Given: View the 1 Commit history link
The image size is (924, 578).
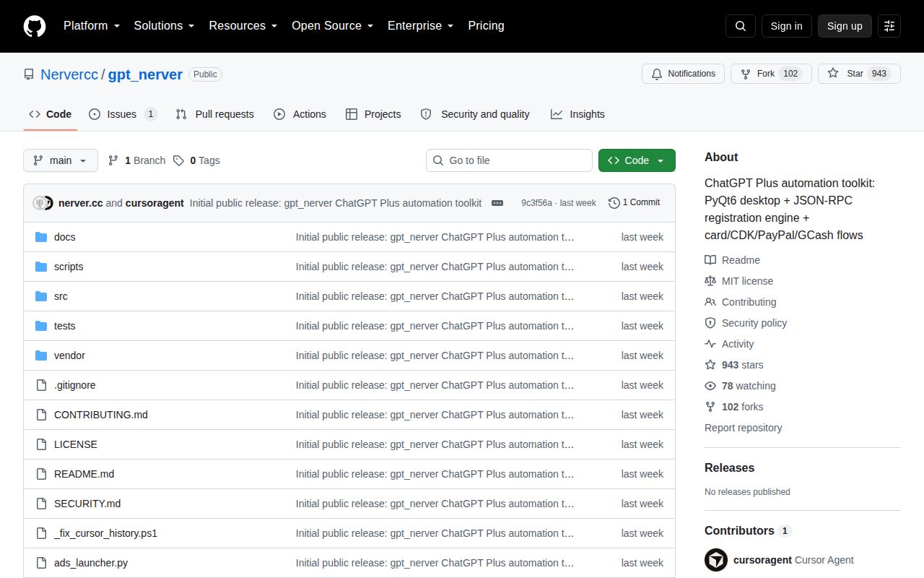Looking at the screenshot, I should (635, 203).
